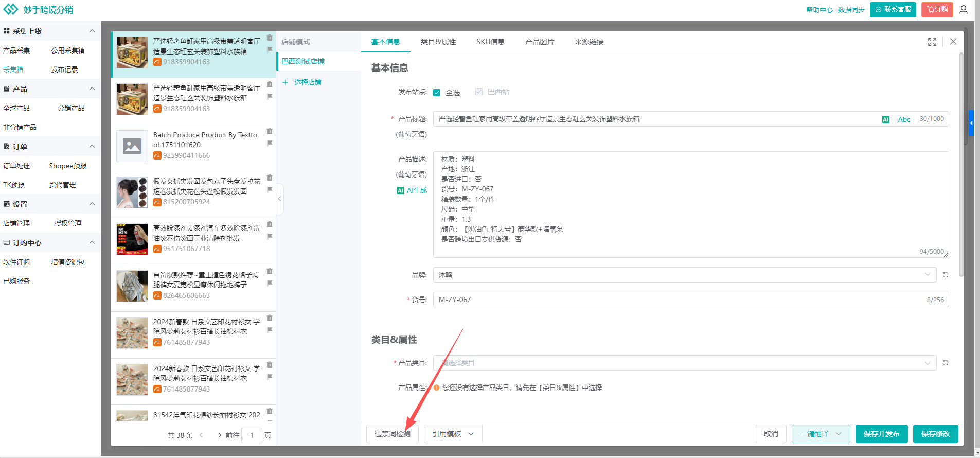Collapse the 产品 sidebar section
Viewport: 980px width, 458px height.
92,89
